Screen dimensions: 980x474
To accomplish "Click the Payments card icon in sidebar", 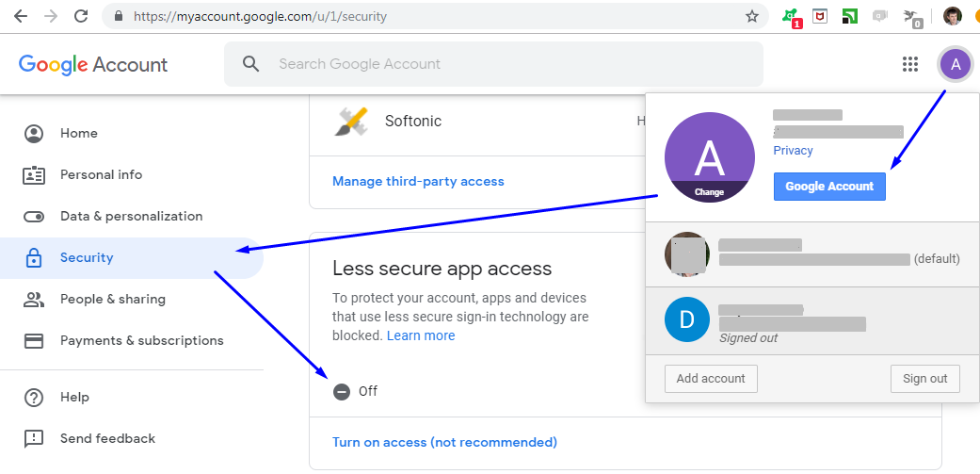I will (x=33, y=341).
